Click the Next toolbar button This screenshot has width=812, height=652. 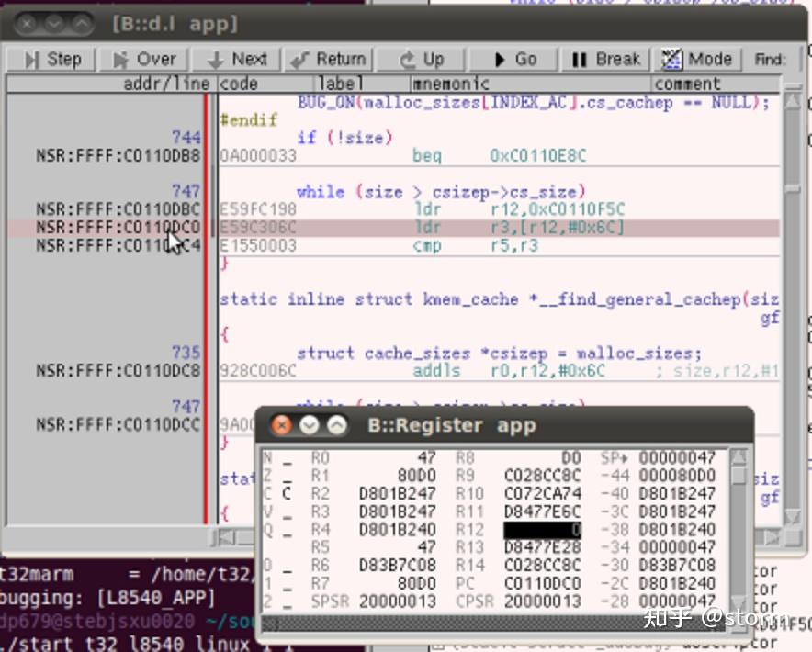coord(236,59)
